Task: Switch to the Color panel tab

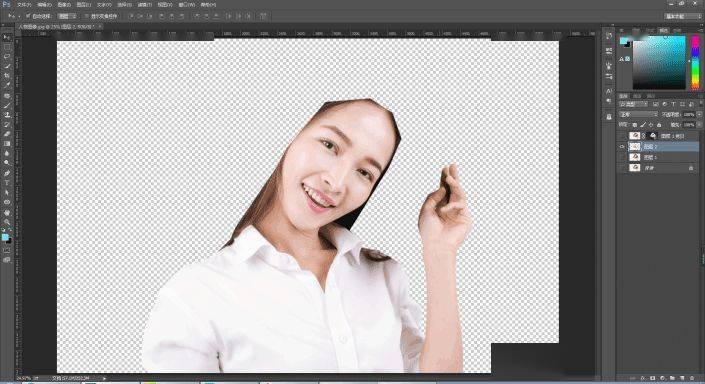Action: (x=664, y=30)
